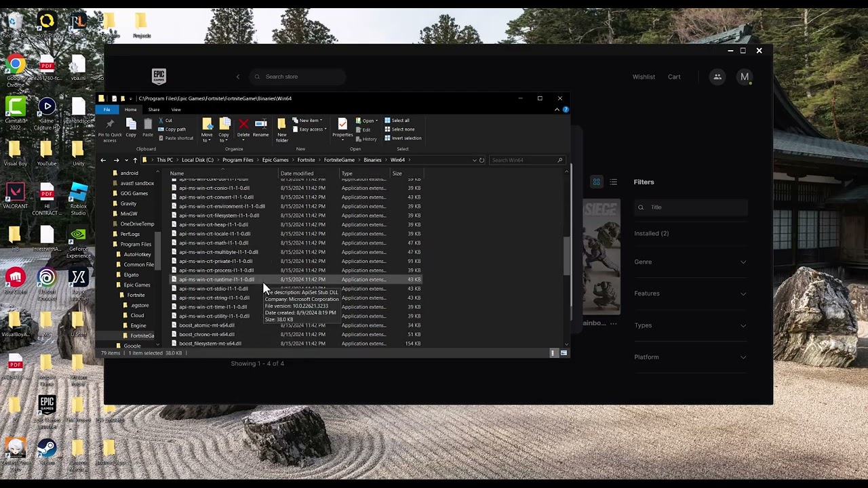The image size is (868, 488).
Task: Click Select all in the ribbon
Action: pos(397,121)
